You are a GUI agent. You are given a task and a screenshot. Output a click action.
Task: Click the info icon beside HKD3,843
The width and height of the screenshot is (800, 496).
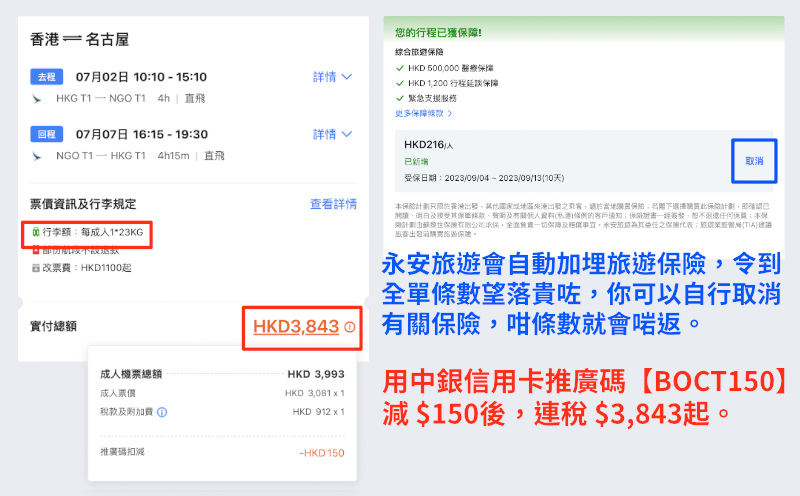(349, 327)
